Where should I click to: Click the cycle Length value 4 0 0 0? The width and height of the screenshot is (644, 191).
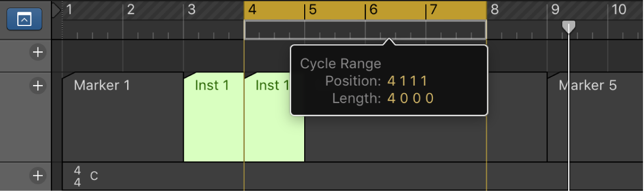pyautogui.click(x=411, y=98)
